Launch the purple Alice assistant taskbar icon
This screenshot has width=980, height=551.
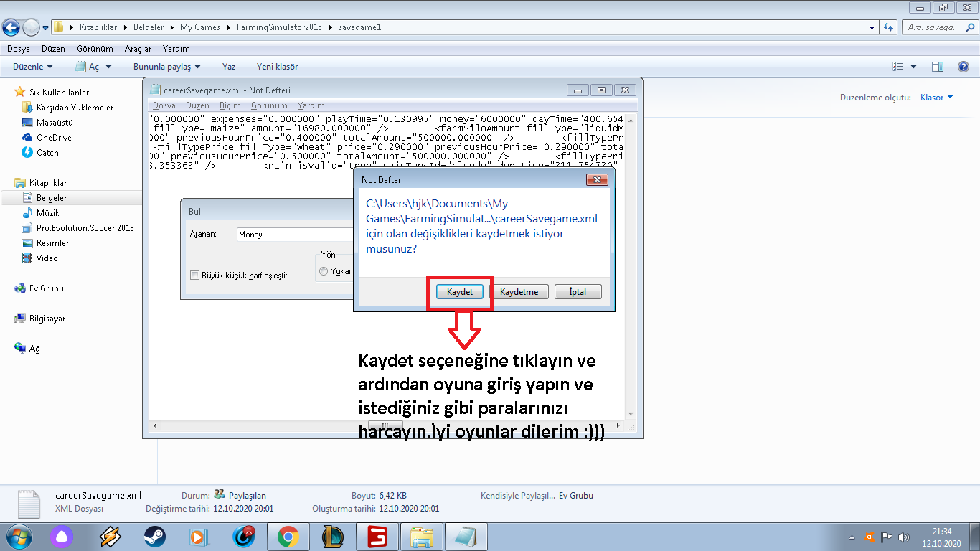point(62,537)
